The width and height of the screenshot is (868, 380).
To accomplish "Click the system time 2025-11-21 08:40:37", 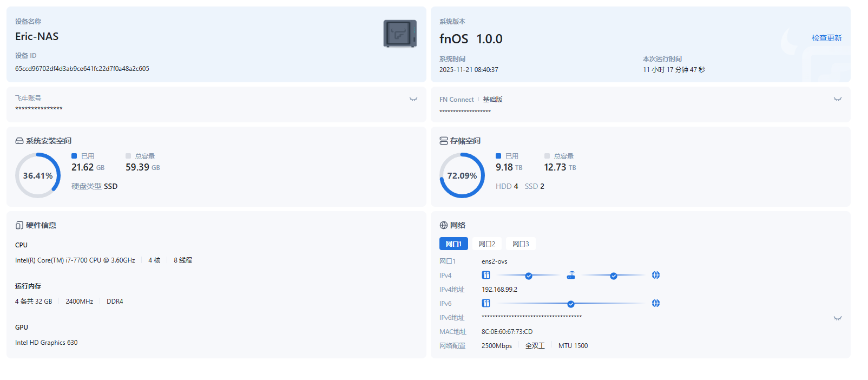I will point(469,70).
